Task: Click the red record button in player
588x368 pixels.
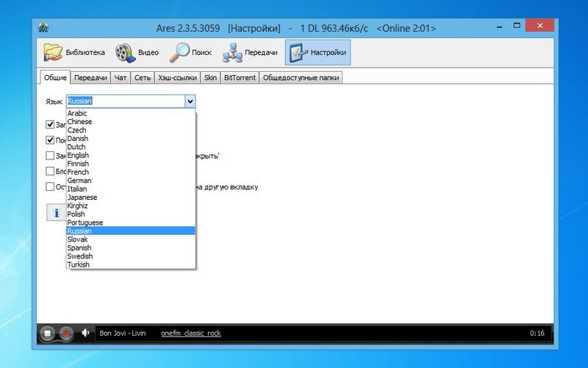Action: click(x=66, y=333)
